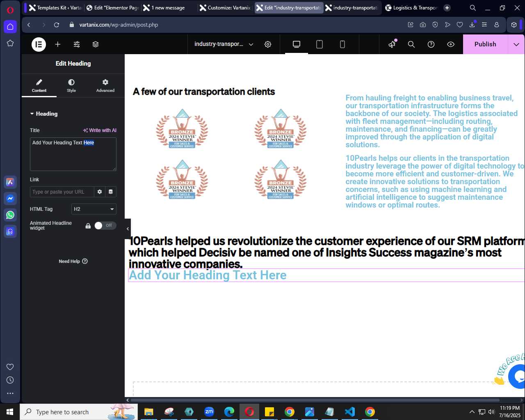The image size is (525, 420).
Task: Expand Publish save options arrow
Action: coord(516,44)
